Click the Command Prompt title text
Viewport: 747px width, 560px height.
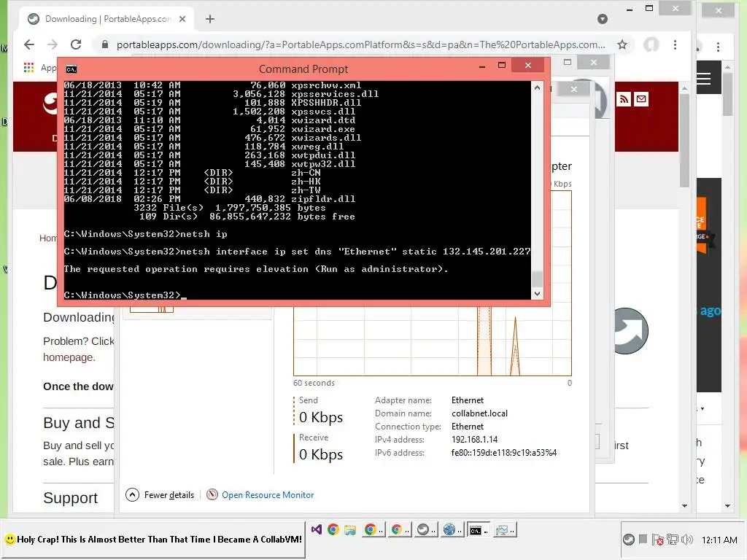coord(303,69)
